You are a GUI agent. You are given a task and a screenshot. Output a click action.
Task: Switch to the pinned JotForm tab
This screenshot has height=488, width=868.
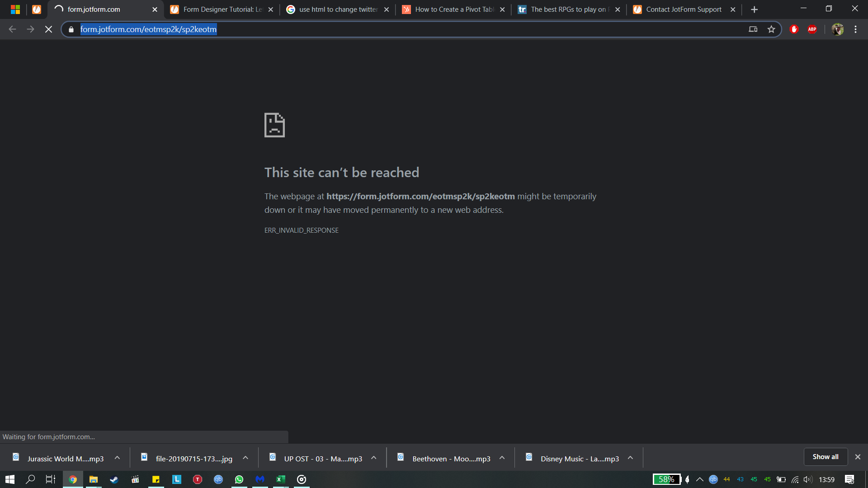37,9
